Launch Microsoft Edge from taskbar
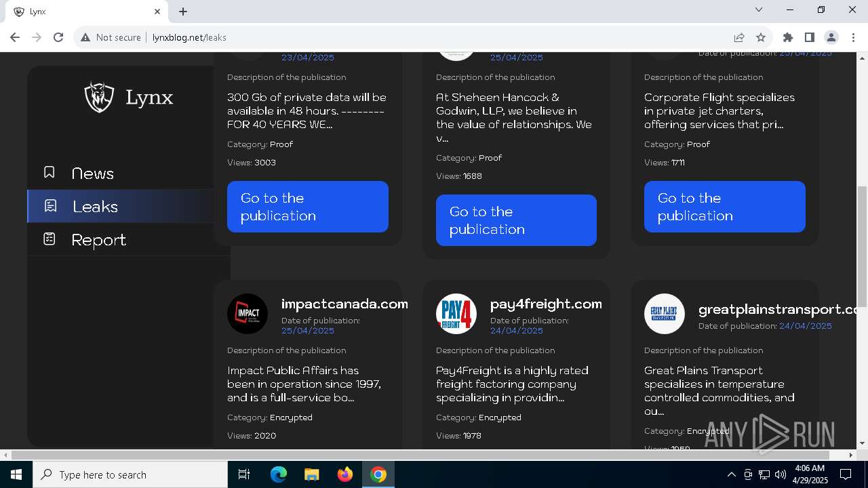The image size is (868, 488). 279,474
